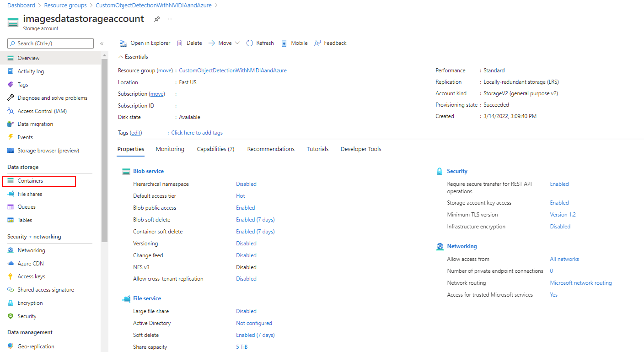Open the Events lightning icon

tap(11, 137)
